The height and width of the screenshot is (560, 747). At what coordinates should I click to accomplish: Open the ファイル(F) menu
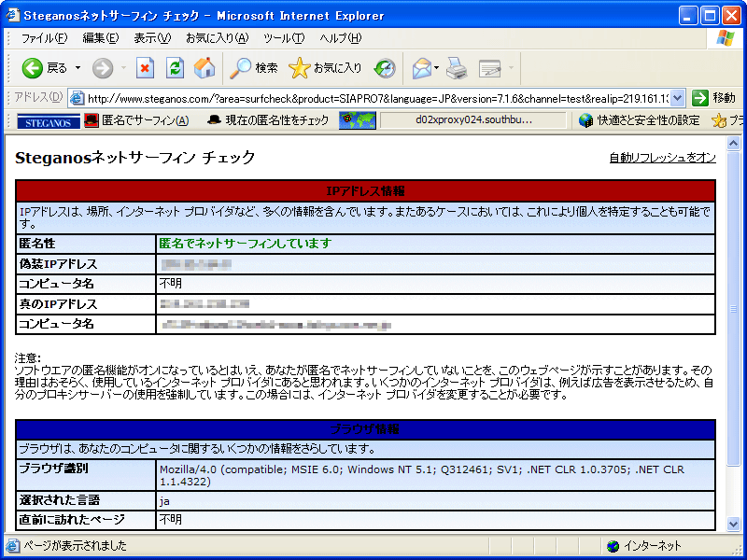tap(44, 38)
